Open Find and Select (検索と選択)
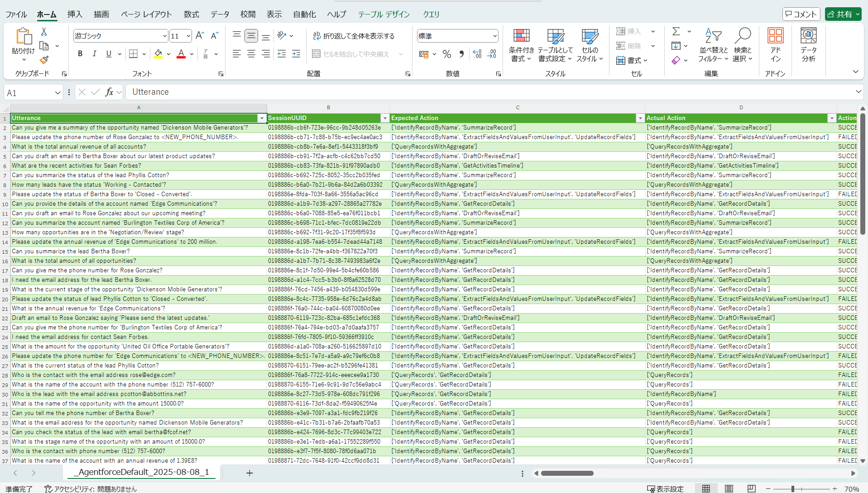 pyautogui.click(x=743, y=45)
